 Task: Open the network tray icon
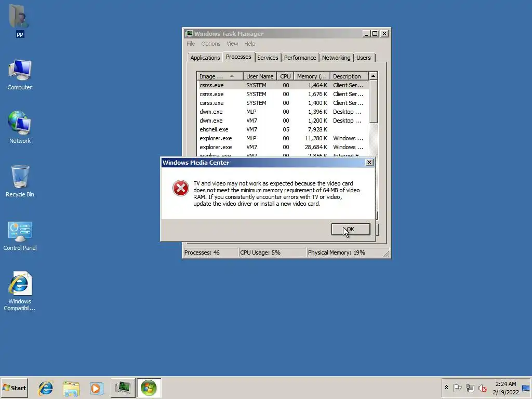coord(470,388)
